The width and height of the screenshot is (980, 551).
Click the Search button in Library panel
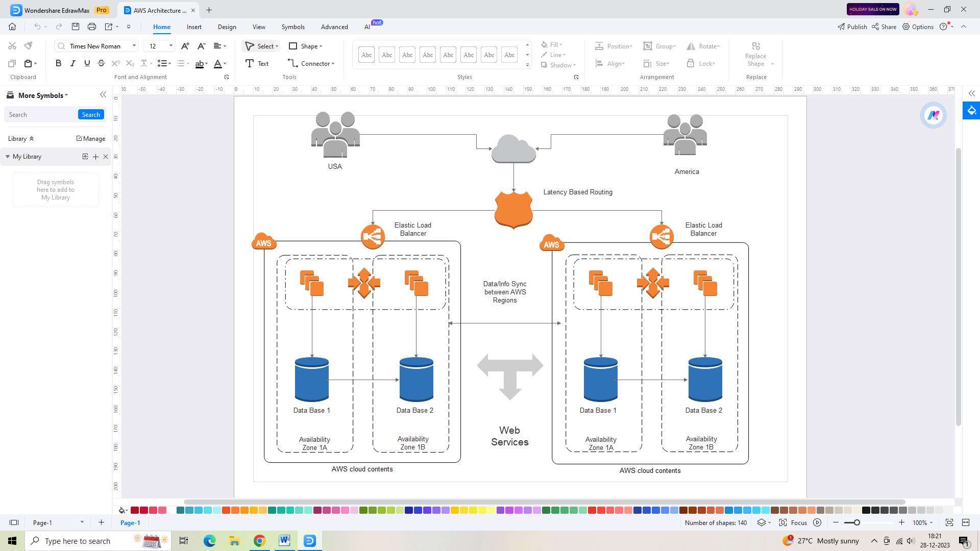click(91, 114)
